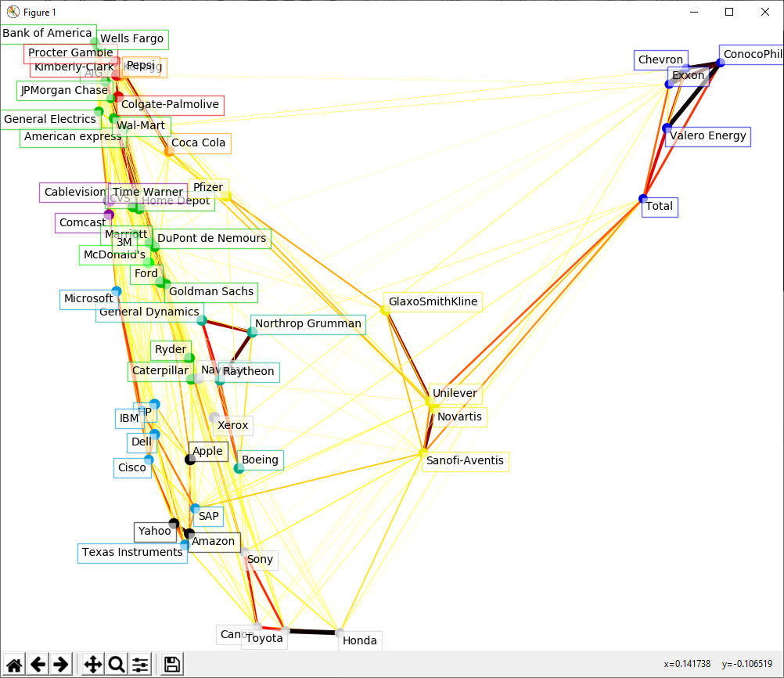The image size is (784, 678).
Task: Click the Total label
Action: (x=660, y=207)
